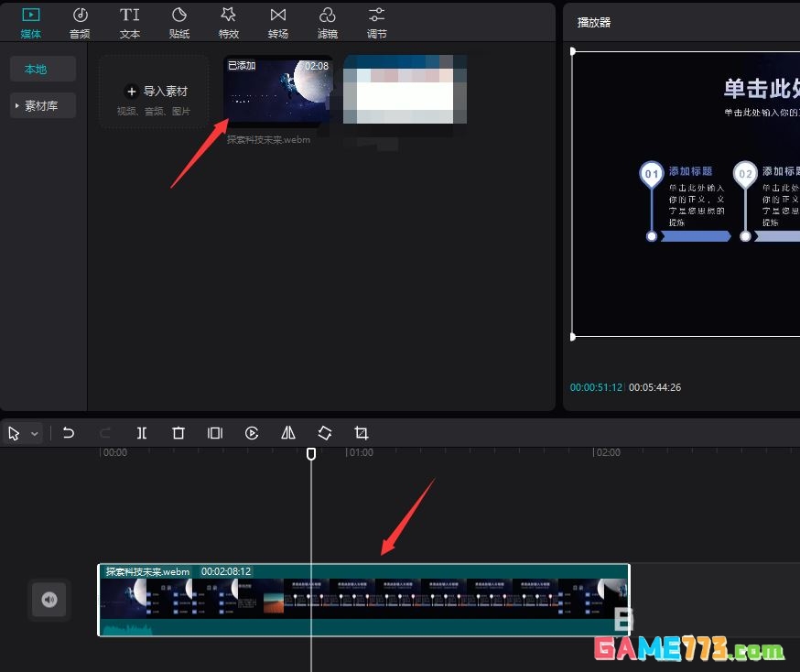Click the mirror flip icon

[x=288, y=433]
